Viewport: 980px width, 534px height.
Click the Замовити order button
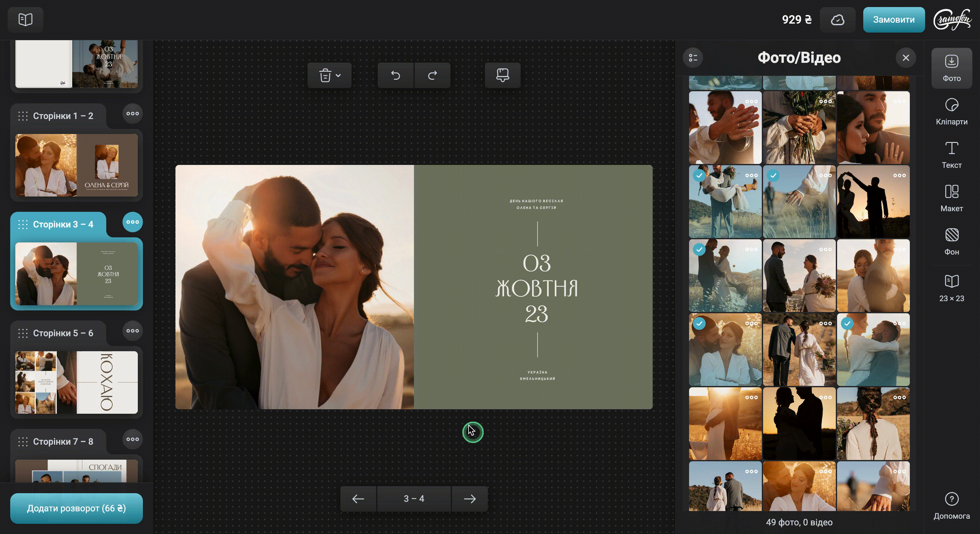pos(893,20)
